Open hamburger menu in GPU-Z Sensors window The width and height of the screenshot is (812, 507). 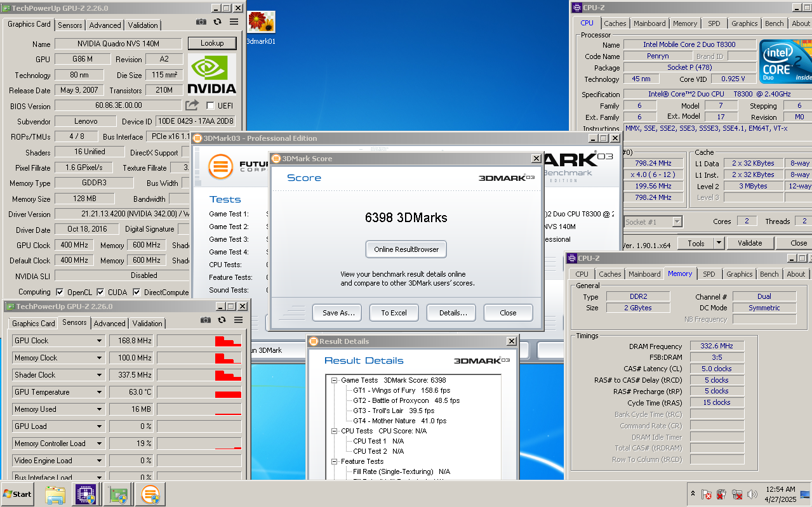click(x=238, y=320)
